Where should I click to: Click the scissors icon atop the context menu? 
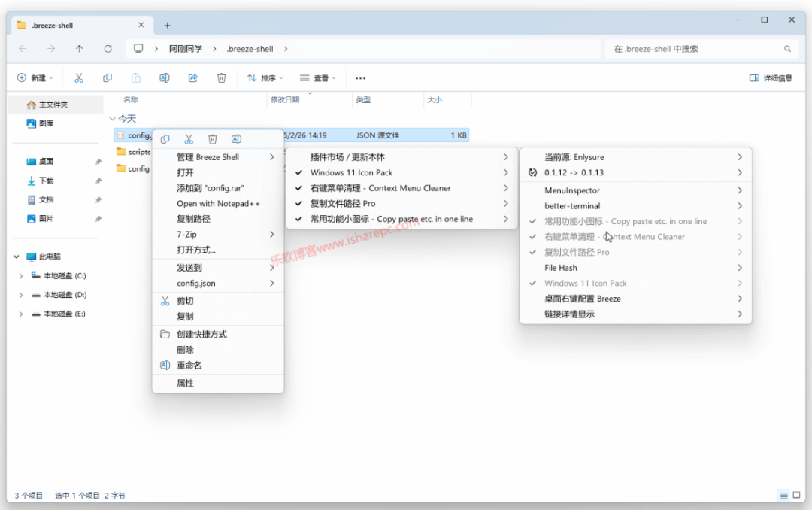pyautogui.click(x=189, y=139)
